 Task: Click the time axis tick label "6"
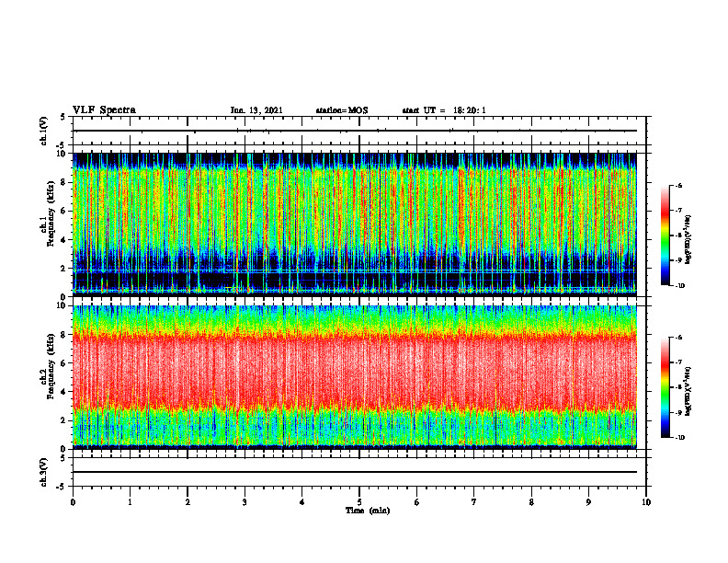(417, 502)
